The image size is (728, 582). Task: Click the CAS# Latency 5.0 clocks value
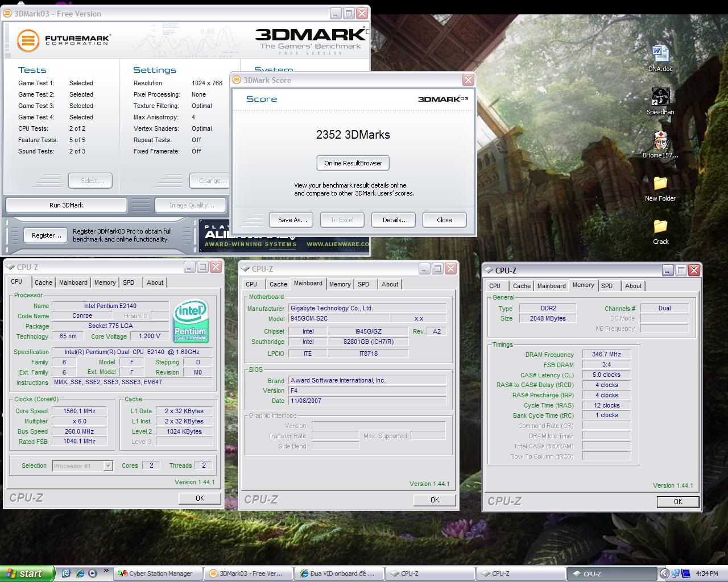click(x=606, y=375)
